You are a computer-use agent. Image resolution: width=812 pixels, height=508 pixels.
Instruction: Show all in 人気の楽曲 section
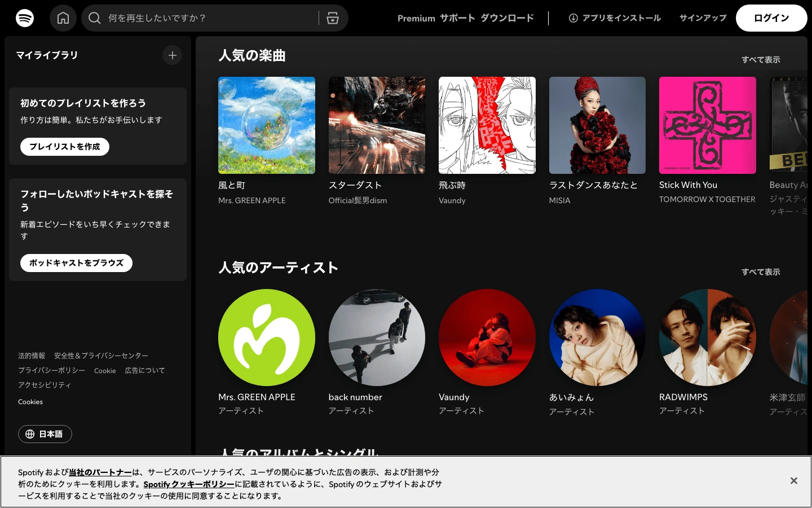(x=760, y=60)
